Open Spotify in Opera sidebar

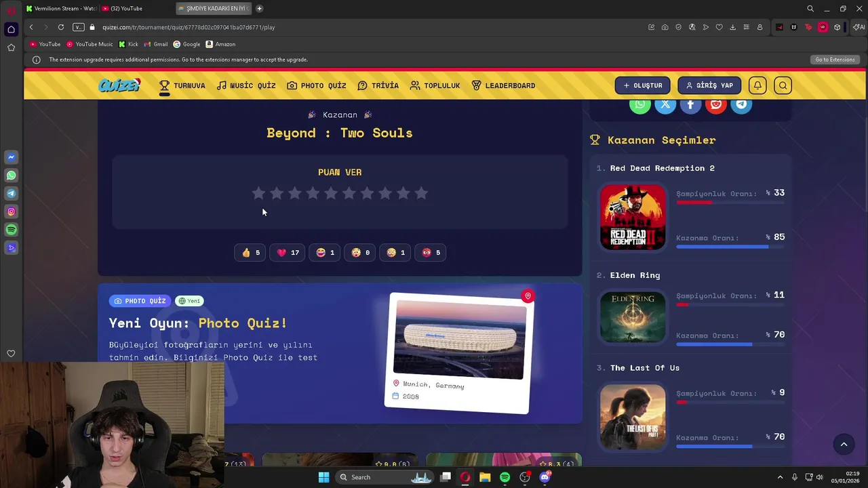pos(11,230)
